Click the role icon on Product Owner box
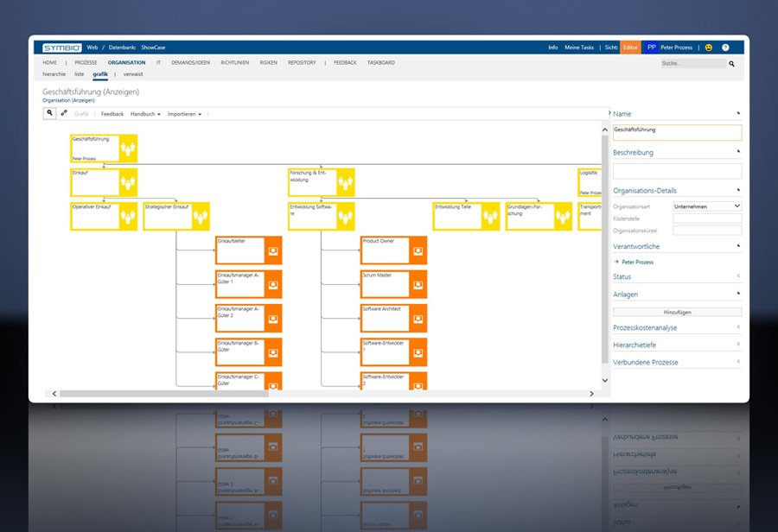The image size is (778, 532). coord(418,250)
